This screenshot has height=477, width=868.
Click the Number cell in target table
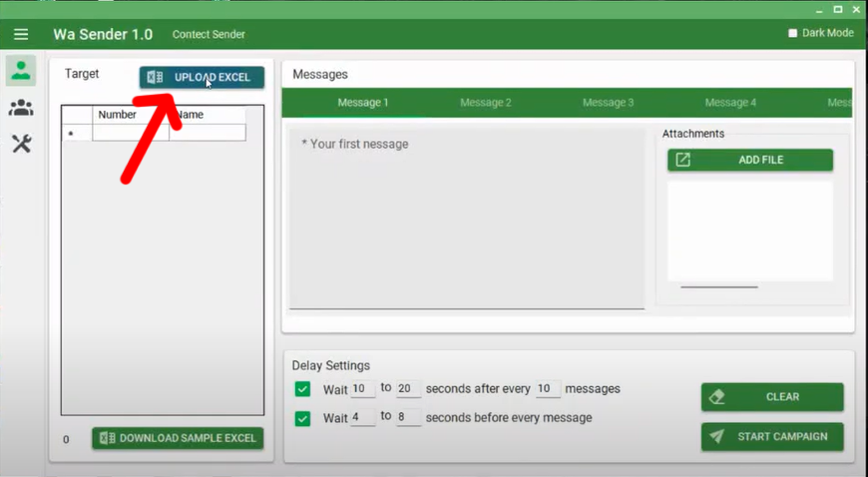click(x=130, y=133)
